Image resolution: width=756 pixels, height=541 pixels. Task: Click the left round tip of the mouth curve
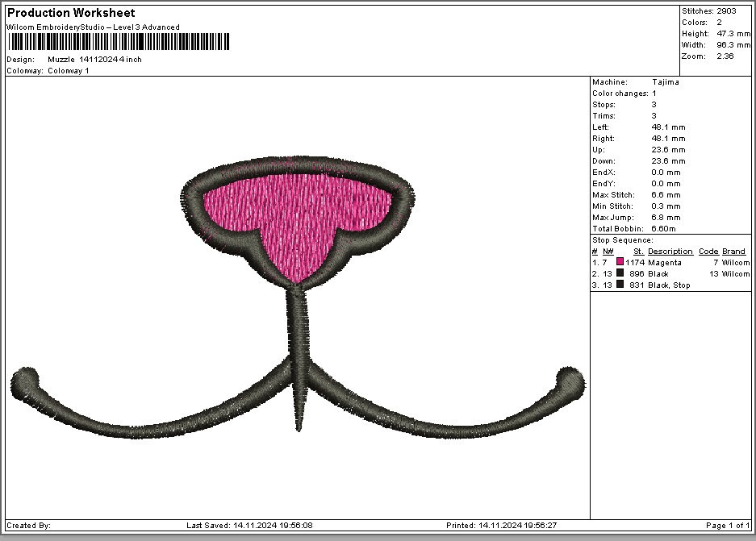pos(24,379)
